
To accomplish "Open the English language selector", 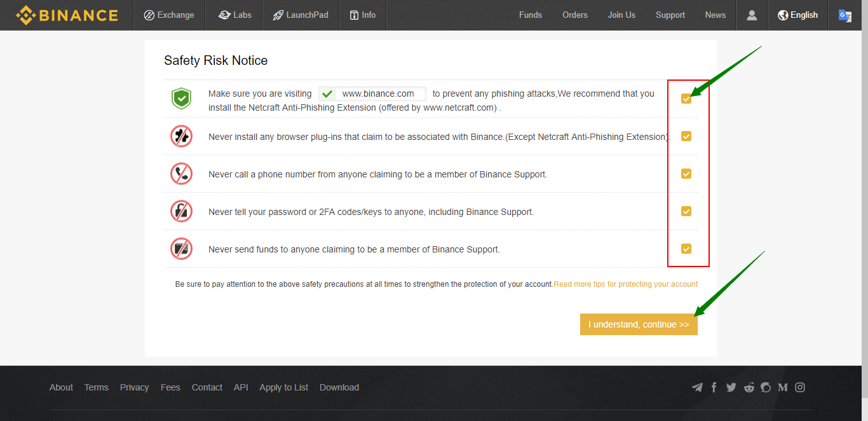I will [x=798, y=15].
